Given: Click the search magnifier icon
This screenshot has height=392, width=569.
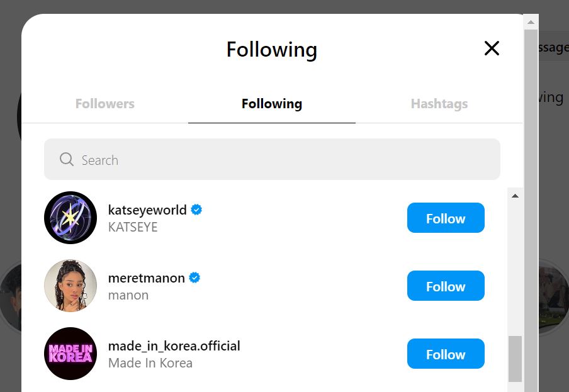Looking at the screenshot, I should [x=66, y=159].
